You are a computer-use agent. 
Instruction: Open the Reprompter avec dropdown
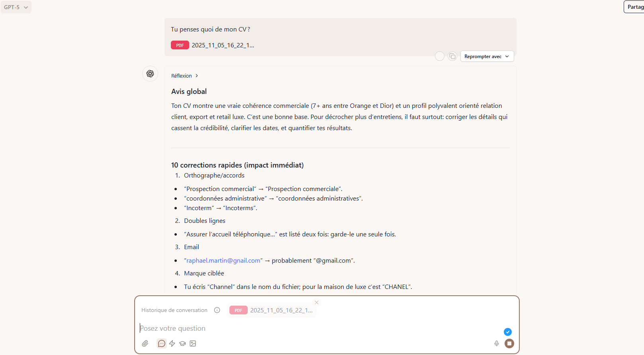(x=487, y=57)
